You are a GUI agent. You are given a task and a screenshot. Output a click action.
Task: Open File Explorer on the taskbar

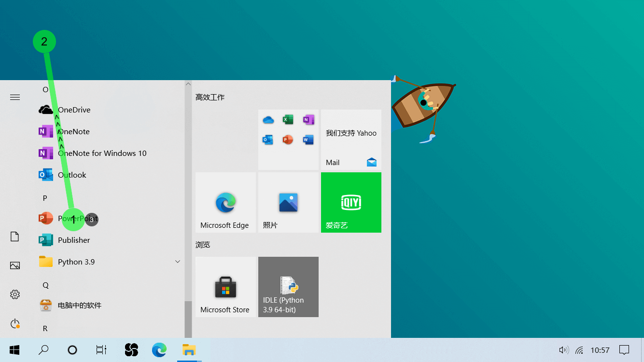189,350
